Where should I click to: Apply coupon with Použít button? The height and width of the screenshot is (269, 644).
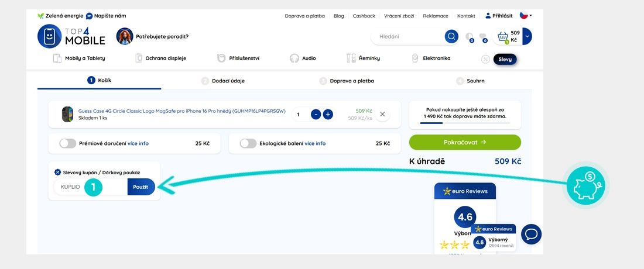tap(141, 187)
